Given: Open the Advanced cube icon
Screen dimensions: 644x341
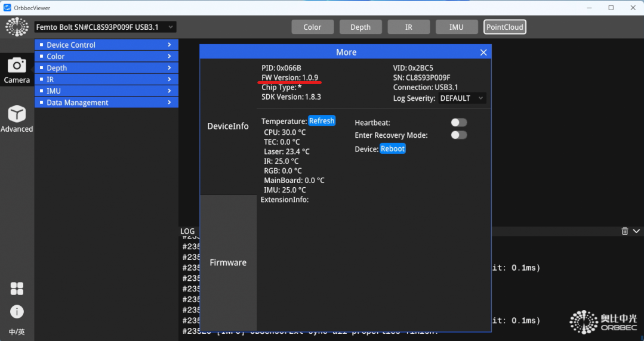Looking at the screenshot, I should (x=17, y=114).
